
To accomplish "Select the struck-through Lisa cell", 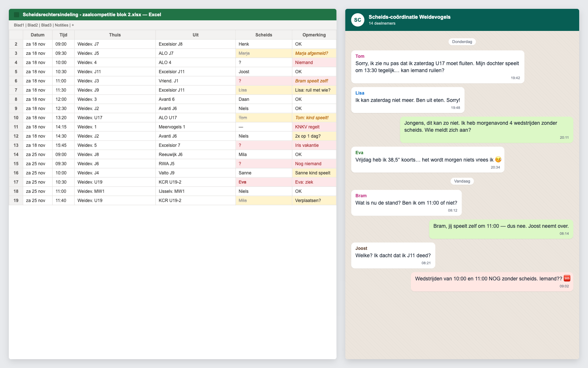I will 264,90.
